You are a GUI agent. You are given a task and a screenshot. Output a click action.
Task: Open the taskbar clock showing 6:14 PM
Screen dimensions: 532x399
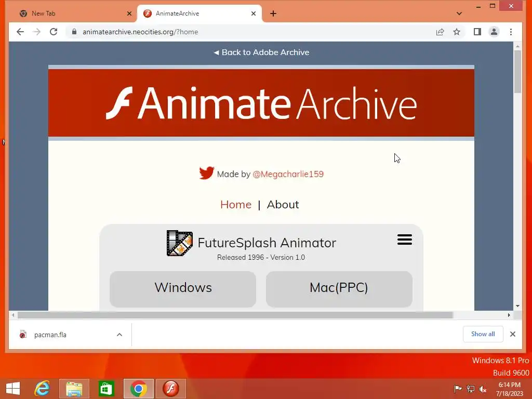(510, 389)
